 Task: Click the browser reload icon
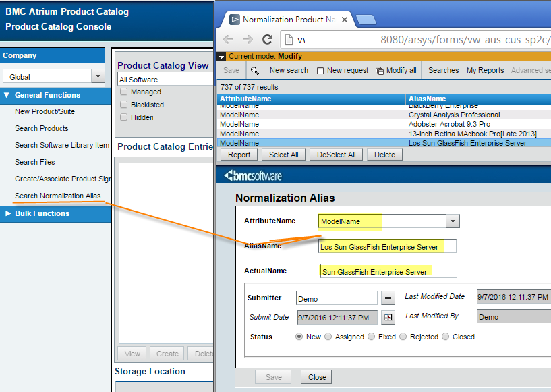point(267,40)
